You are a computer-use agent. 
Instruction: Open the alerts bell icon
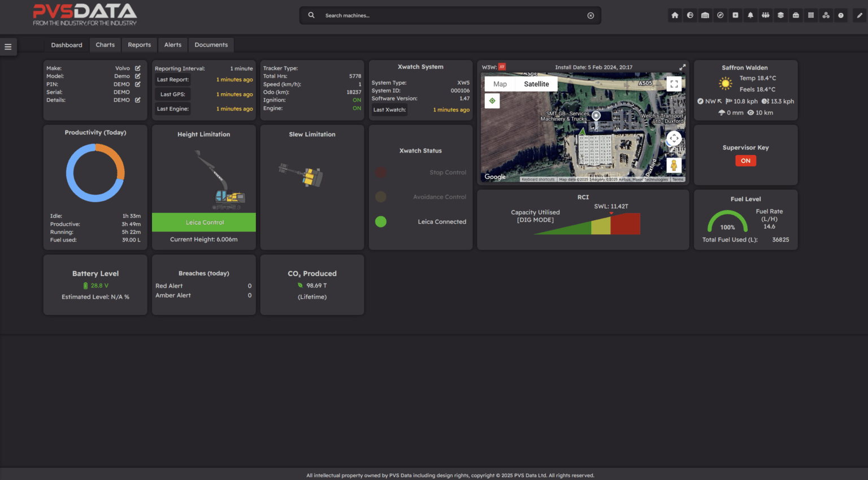pyautogui.click(x=750, y=15)
